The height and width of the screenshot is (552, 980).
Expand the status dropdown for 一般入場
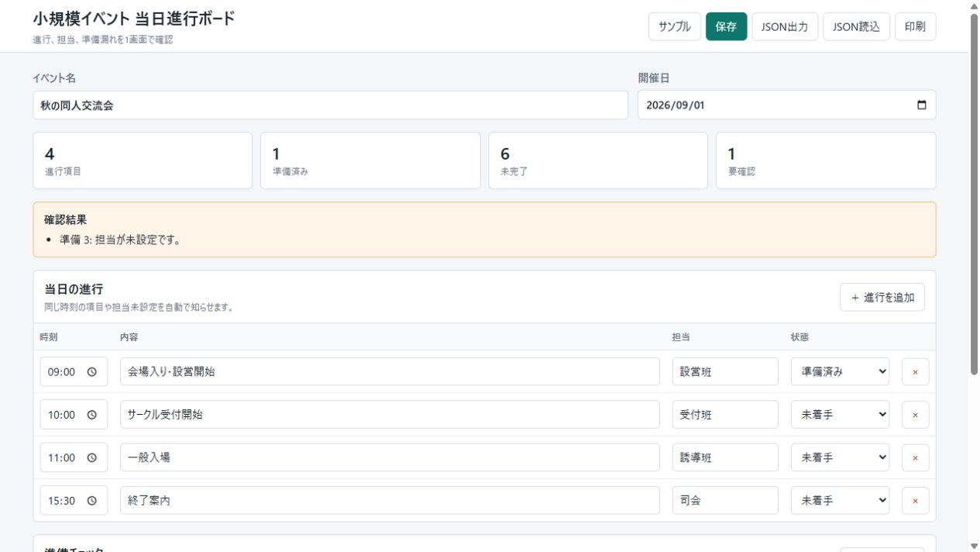point(840,457)
